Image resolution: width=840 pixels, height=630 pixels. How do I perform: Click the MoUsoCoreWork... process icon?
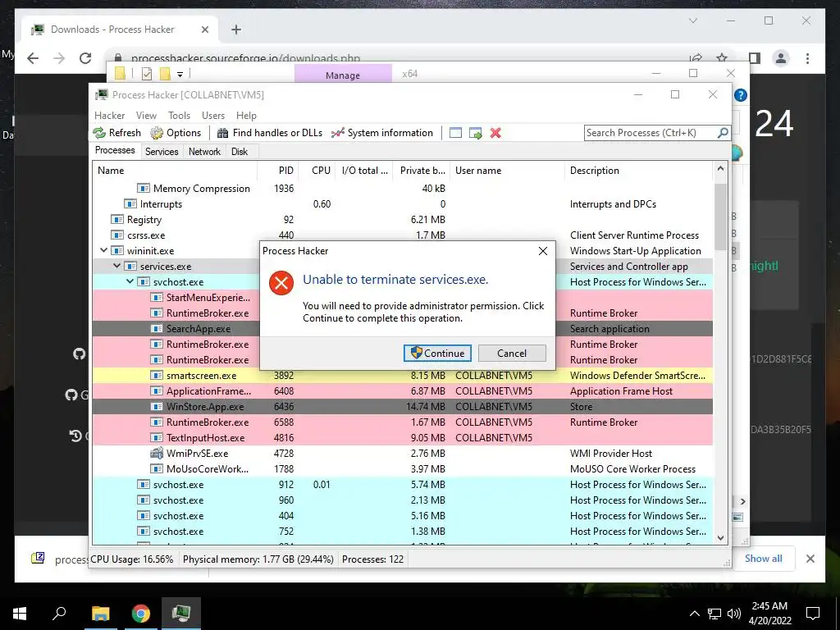(157, 468)
